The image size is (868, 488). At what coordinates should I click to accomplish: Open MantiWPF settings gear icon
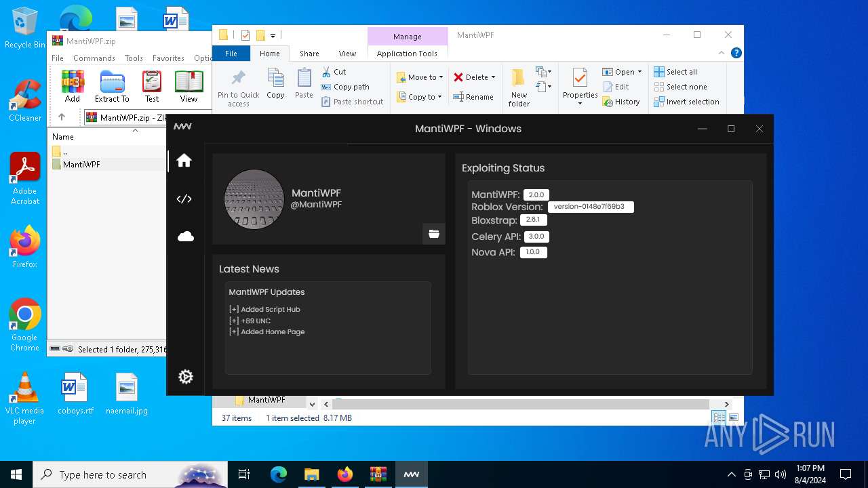[x=185, y=377]
